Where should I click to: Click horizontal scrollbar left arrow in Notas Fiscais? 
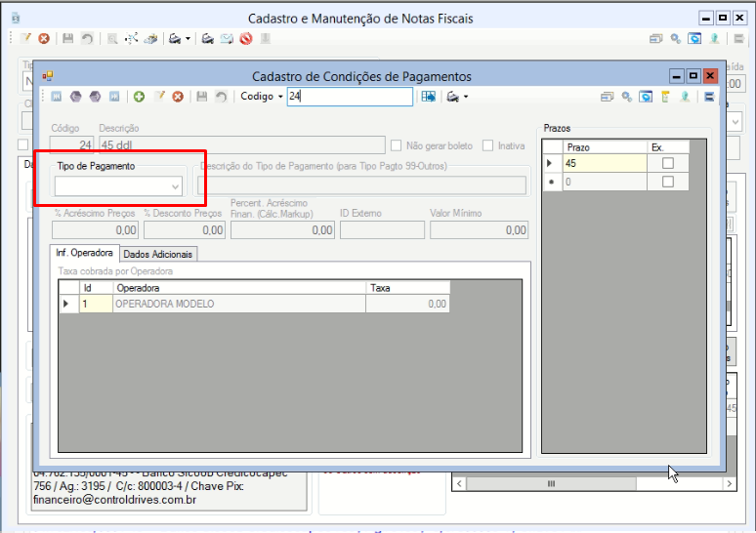point(459,483)
